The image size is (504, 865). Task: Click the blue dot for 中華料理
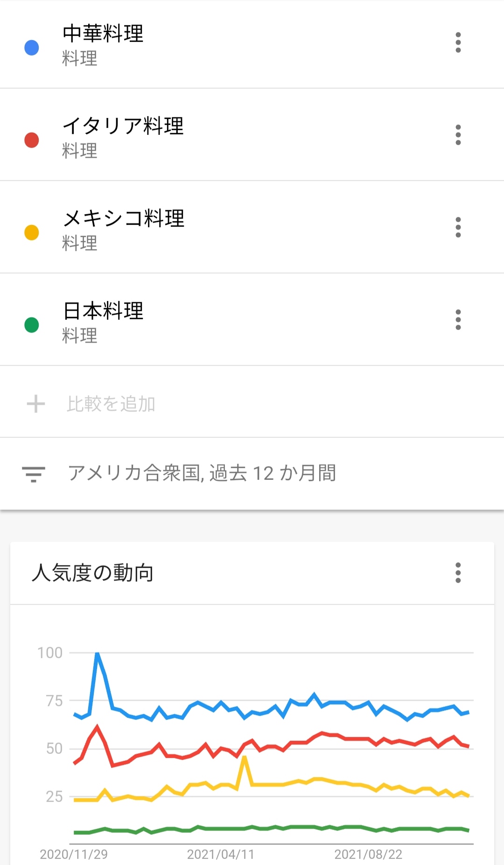[x=32, y=48]
